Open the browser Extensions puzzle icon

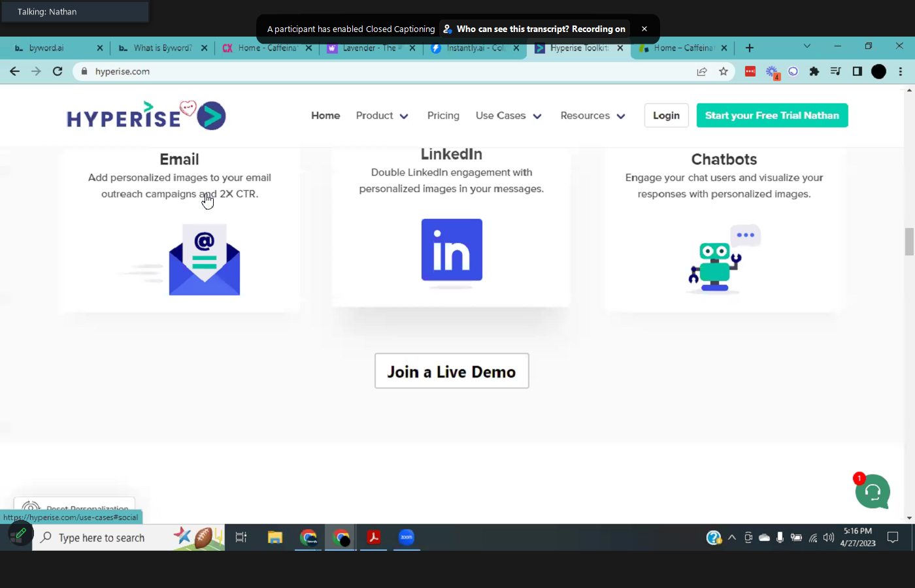pos(814,71)
